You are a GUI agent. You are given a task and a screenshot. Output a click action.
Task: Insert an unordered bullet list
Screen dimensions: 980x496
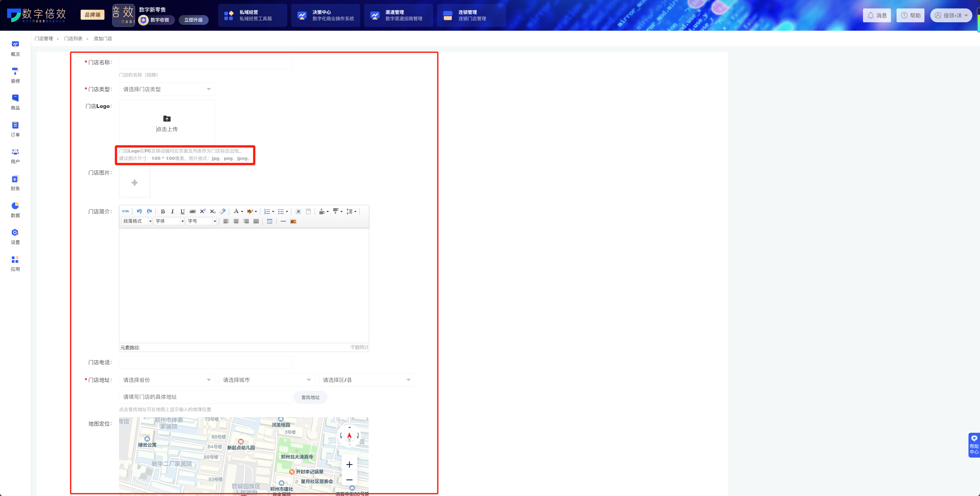pos(281,211)
